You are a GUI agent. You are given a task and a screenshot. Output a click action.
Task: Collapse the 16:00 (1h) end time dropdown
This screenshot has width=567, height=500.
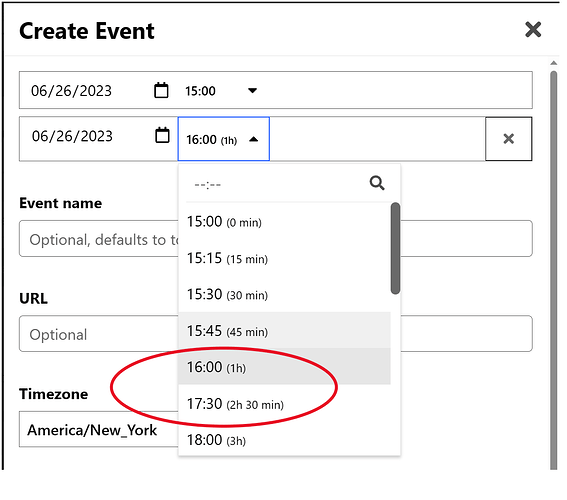click(254, 139)
